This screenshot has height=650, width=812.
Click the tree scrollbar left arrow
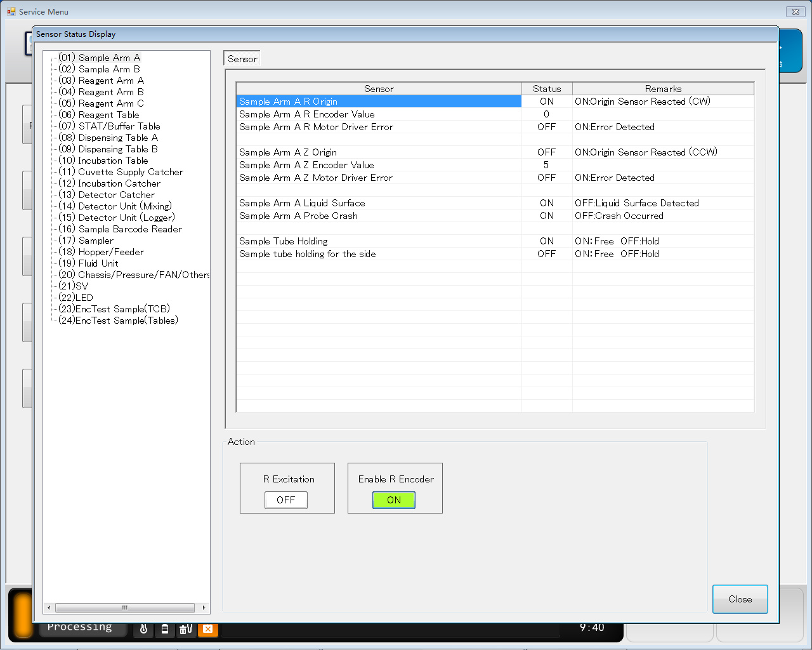[49, 607]
